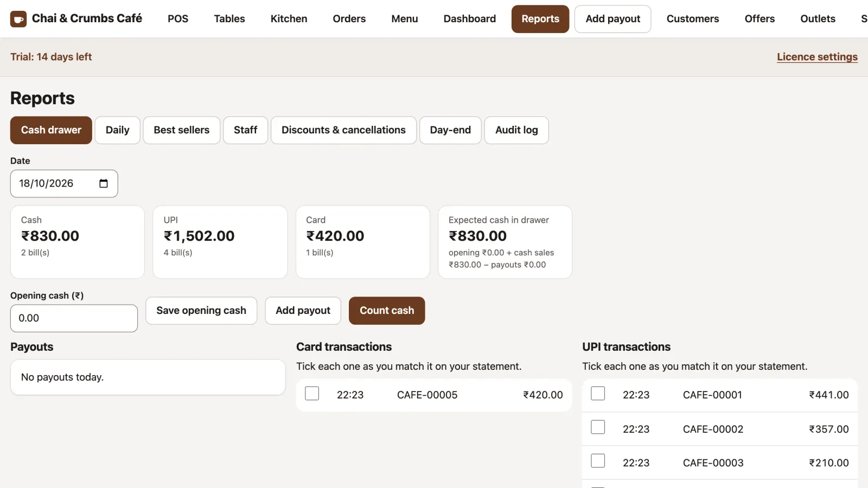The image size is (868, 488).
Task: Click the Trial: 14 days left notice
Action: 51,57
